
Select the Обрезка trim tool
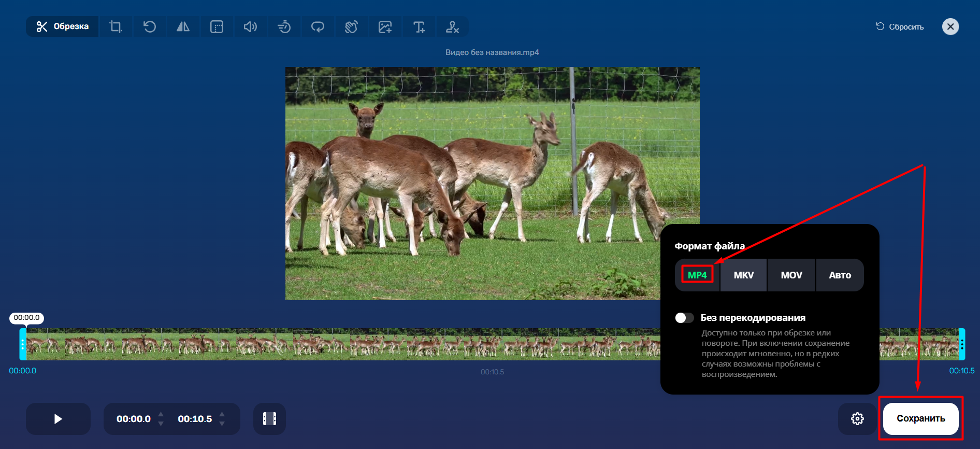(x=62, y=26)
